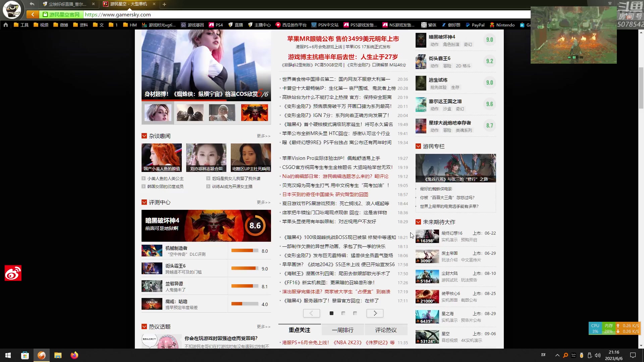
Task: Open headline 苹果MR眼镜公布 售价3499美元
Action: coord(343,39)
